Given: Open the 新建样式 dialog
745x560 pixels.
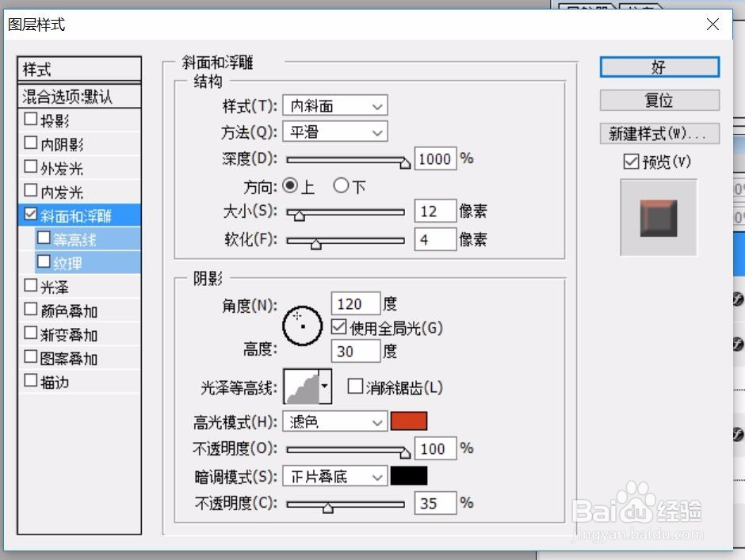Looking at the screenshot, I should tap(659, 131).
